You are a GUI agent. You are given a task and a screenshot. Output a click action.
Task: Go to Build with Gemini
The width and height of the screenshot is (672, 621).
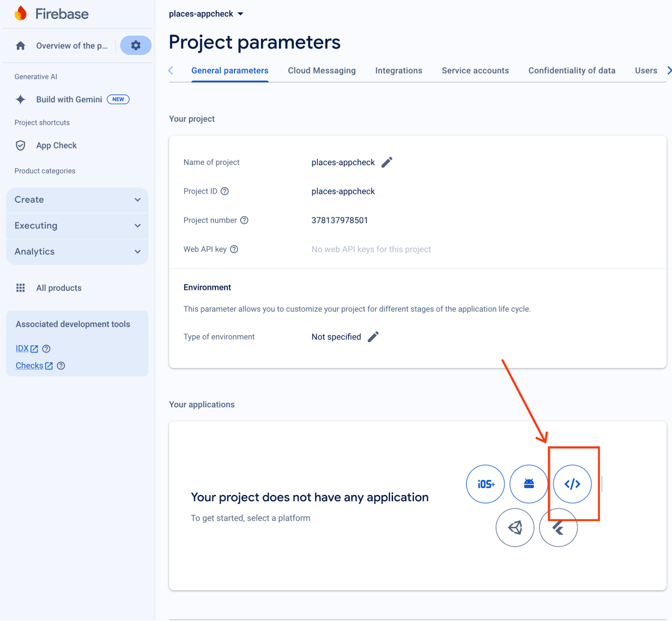(69, 100)
